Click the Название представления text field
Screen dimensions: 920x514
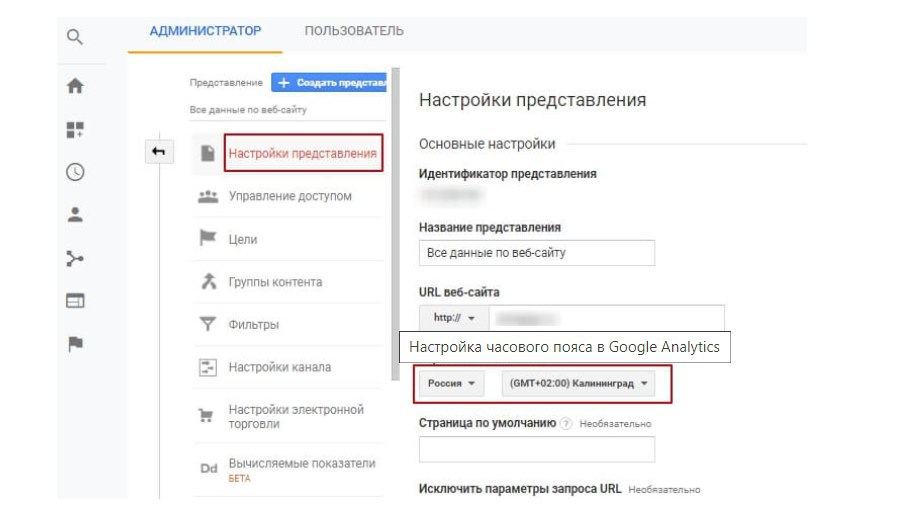[536, 253]
